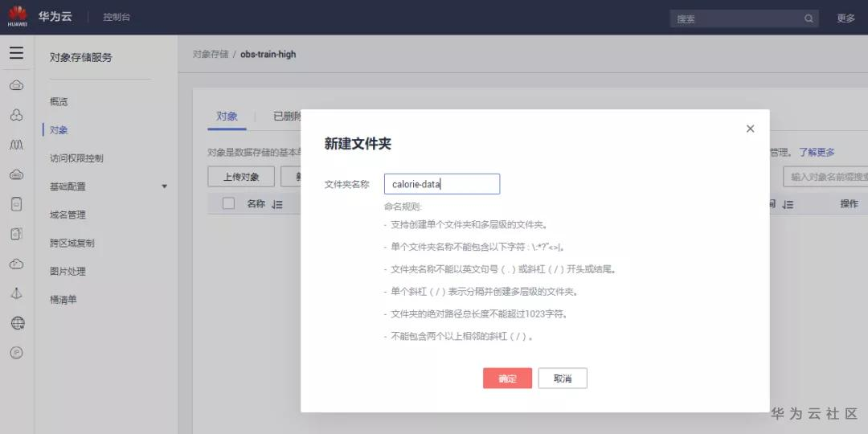Click the 确定 button
The image size is (868, 434).
(x=508, y=378)
